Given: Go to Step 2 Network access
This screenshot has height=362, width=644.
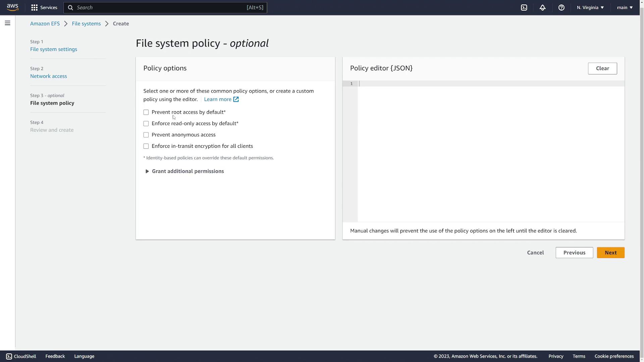Looking at the screenshot, I should [x=49, y=76].
